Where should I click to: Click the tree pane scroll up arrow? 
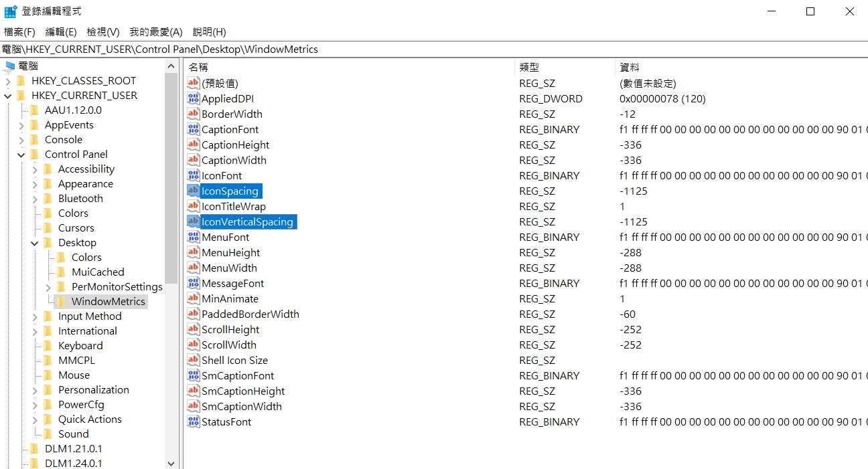(171, 66)
